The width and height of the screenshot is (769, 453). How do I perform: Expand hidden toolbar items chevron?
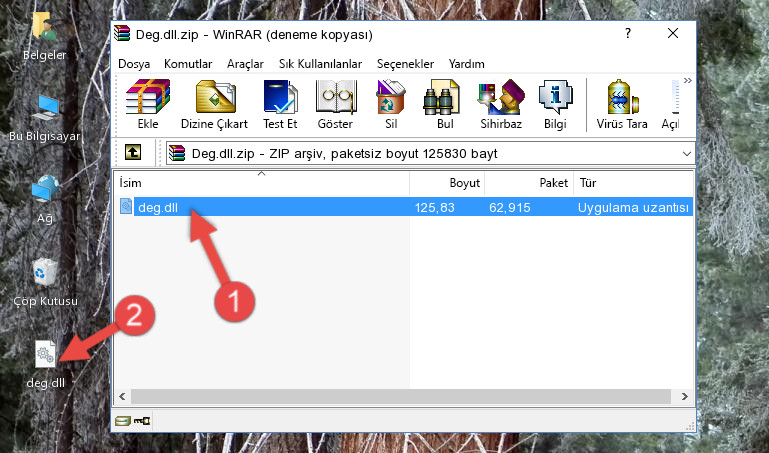(x=688, y=80)
